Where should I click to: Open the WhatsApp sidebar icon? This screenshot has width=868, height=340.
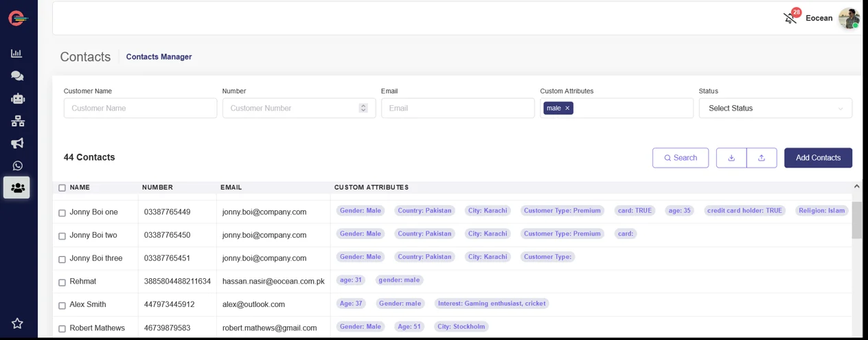click(x=17, y=166)
